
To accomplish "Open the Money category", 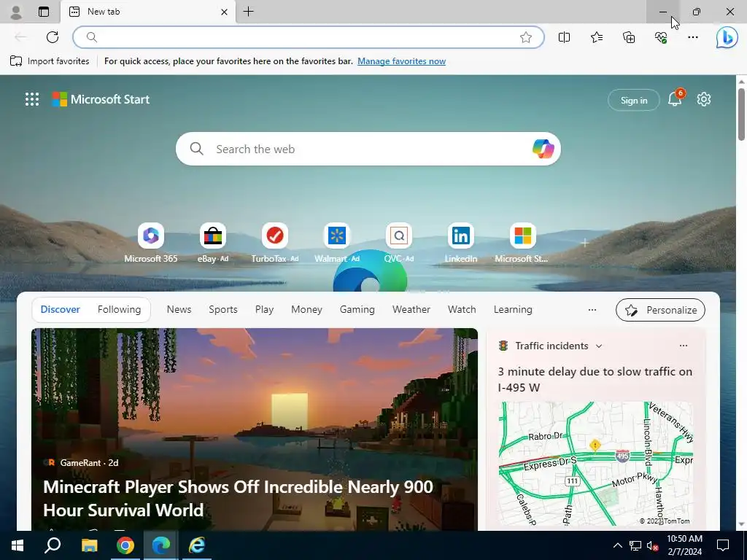I will click(307, 309).
